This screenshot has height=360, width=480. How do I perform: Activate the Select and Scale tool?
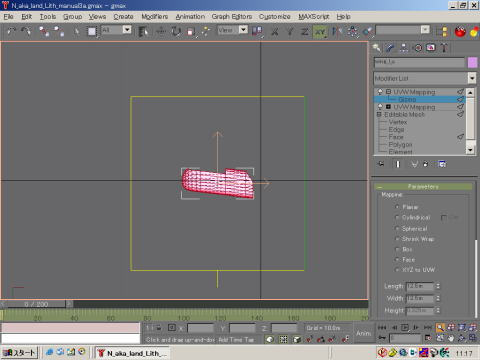191,31
